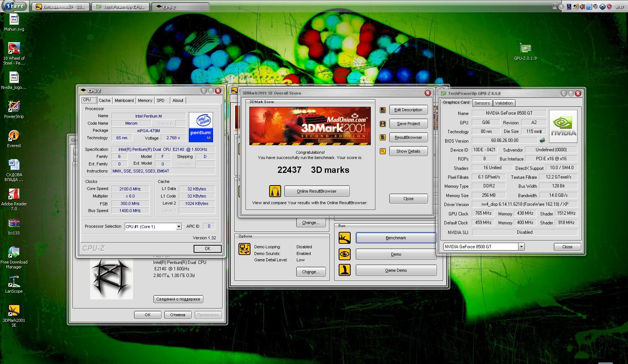The image size is (628, 364).
Task: Click OK in the System Properties dialog
Action: (148, 315)
